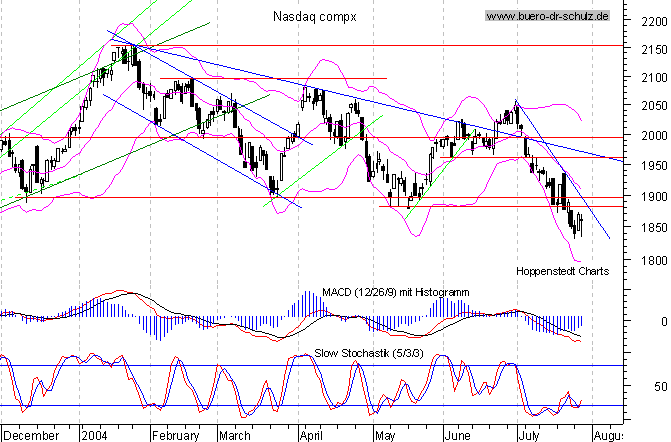
Task: Click the April label on time axis
Action: [310, 435]
